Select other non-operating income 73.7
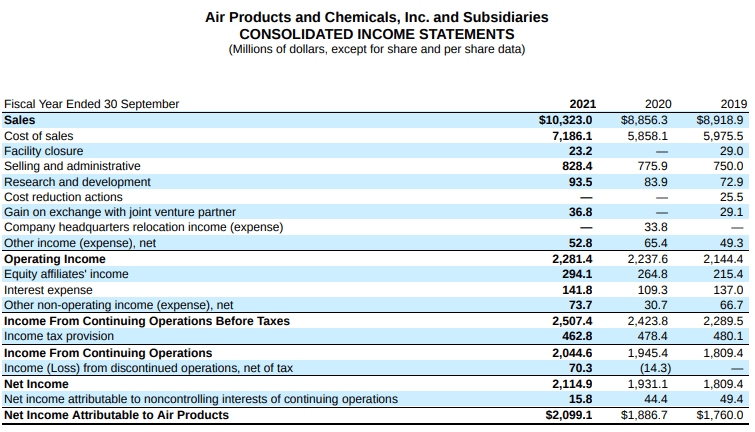The image size is (755, 432). coord(580,305)
